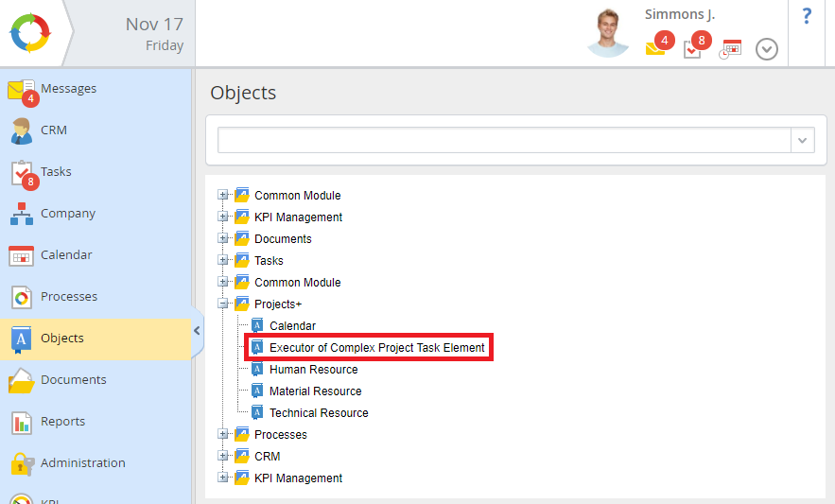Select Reports in the left sidebar
835x504 pixels.
[62, 422]
